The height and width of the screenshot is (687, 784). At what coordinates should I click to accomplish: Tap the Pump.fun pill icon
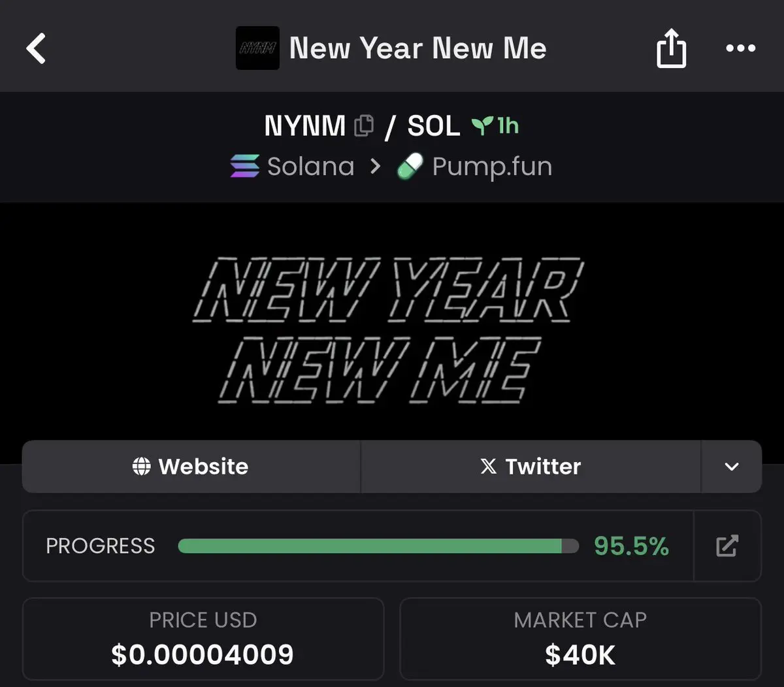click(x=410, y=167)
